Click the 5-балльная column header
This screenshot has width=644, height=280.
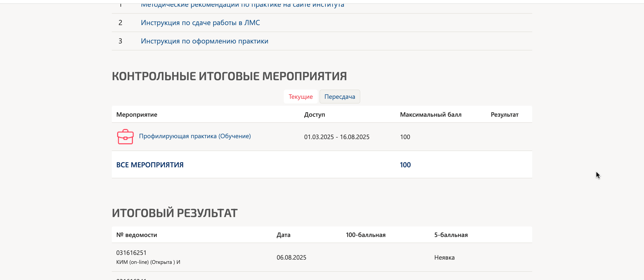(x=451, y=235)
